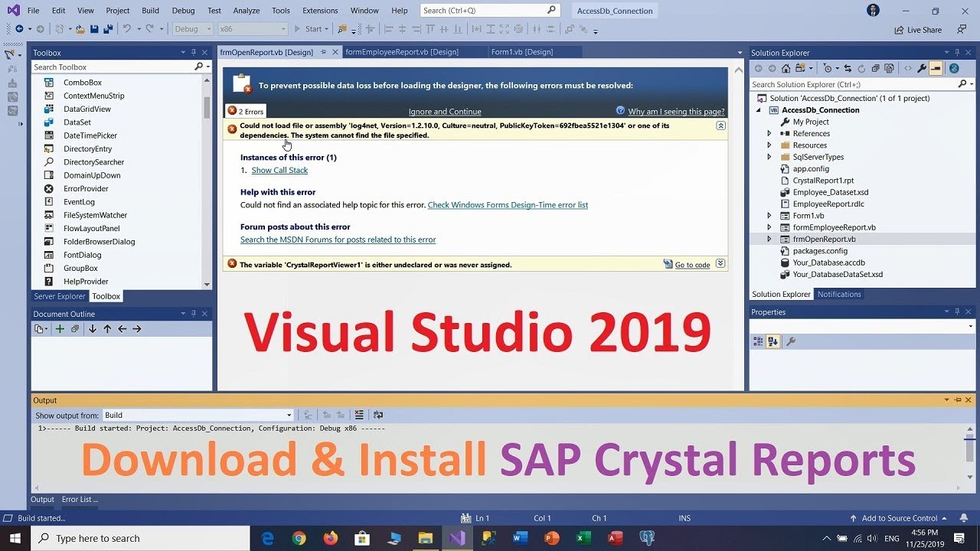The image size is (980, 551).
Task: Open the Build menu
Action: pos(150,11)
